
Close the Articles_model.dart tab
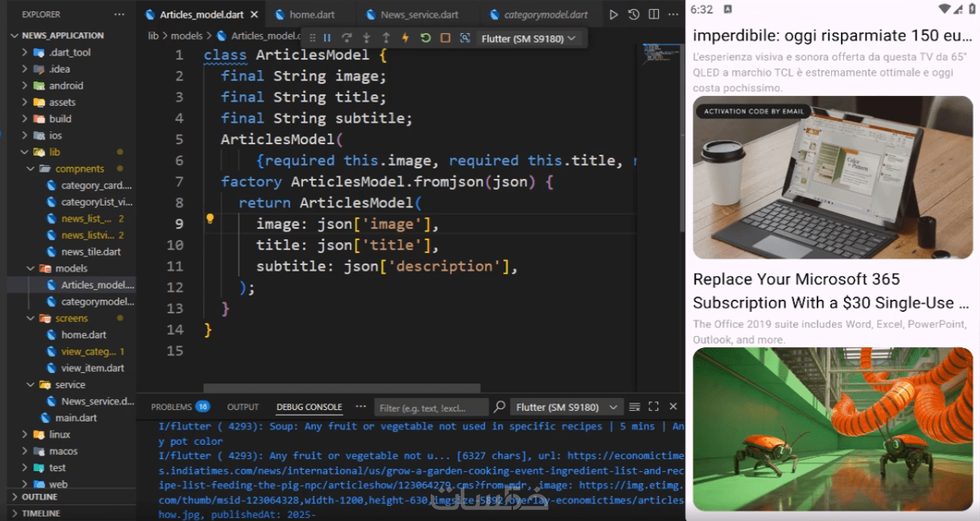(254, 14)
